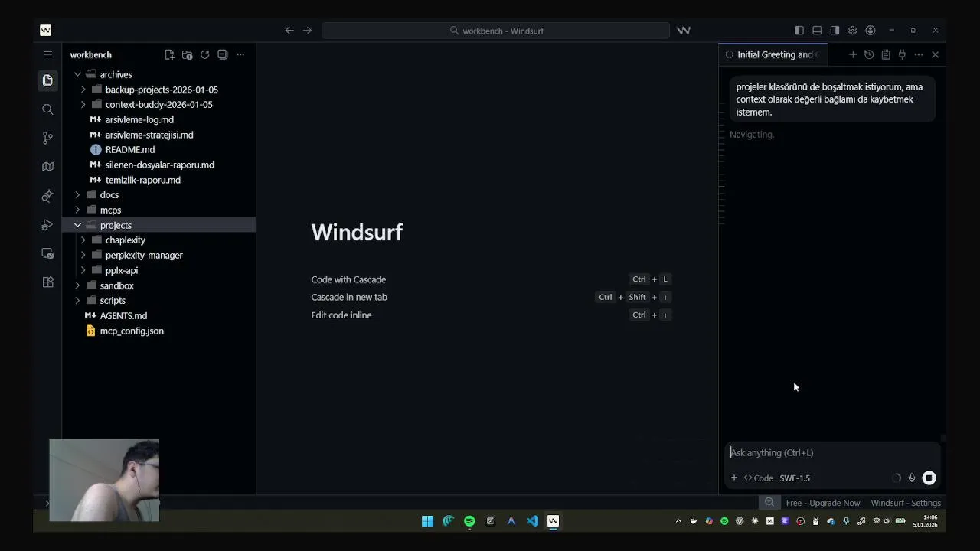Click Edit code inline link

tap(341, 315)
